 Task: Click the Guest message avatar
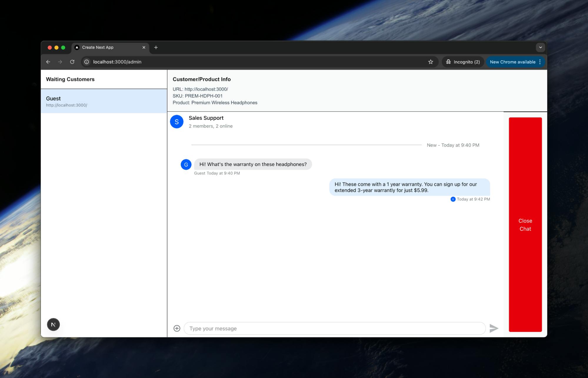[x=186, y=164]
